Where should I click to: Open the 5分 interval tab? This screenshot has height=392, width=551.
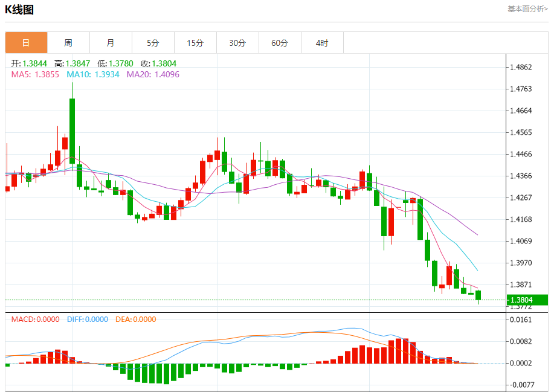pyautogui.click(x=153, y=43)
